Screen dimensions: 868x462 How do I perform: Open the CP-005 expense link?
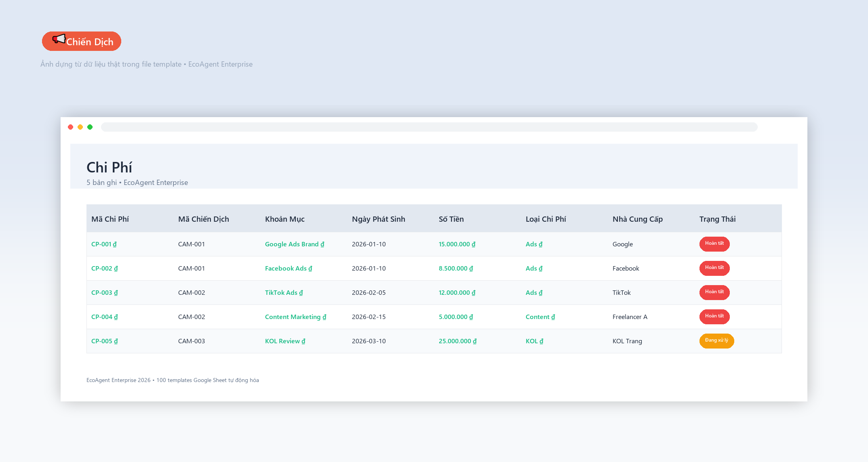pos(104,341)
